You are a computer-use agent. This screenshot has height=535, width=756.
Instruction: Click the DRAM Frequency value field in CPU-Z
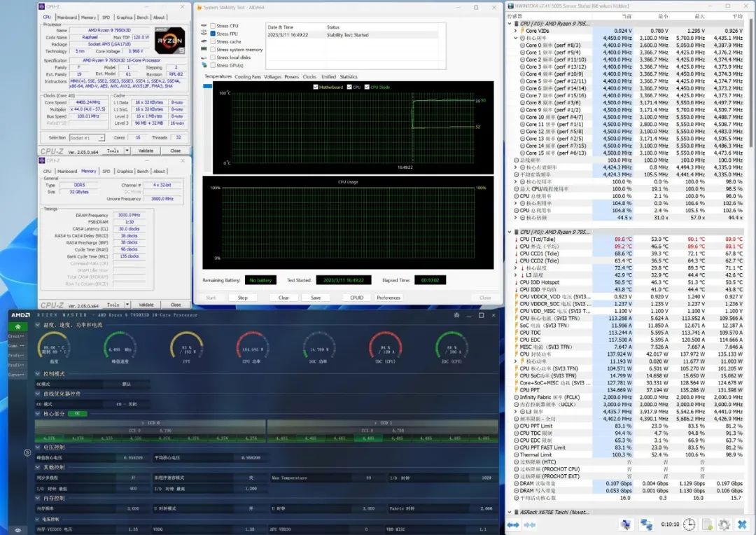129,215
